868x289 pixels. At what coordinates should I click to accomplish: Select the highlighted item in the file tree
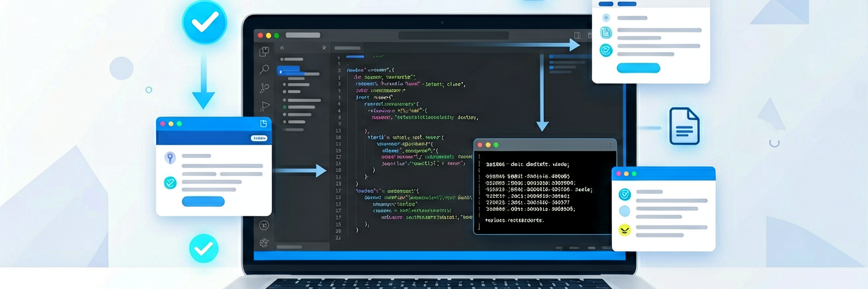[288, 71]
